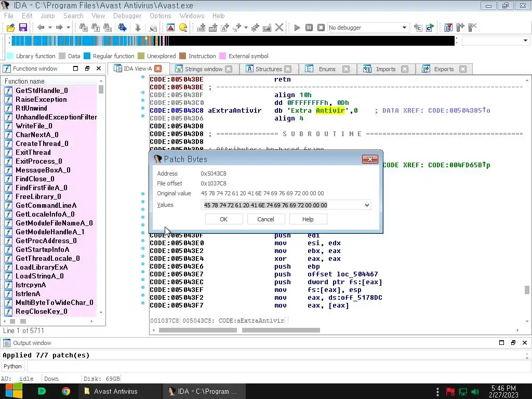Image resolution: width=532 pixels, height=399 pixels.
Task: Click the Library function cyan color swatch
Action: (x=10, y=56)
